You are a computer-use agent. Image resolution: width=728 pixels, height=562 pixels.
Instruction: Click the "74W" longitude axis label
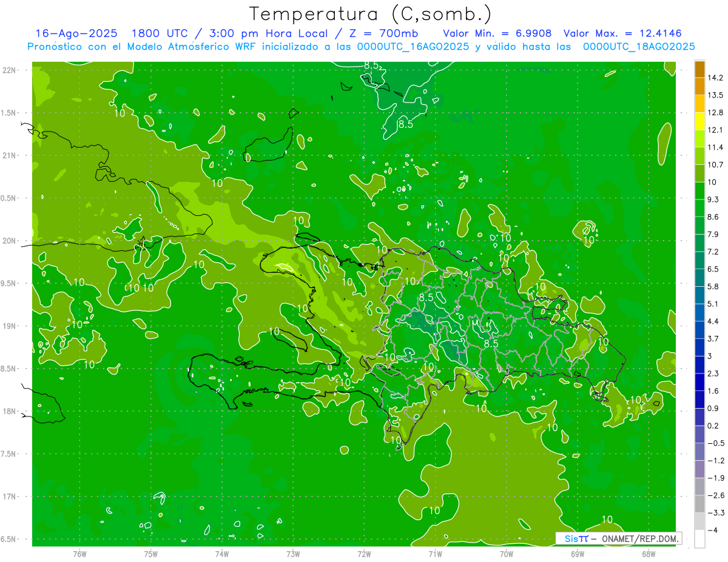[222, 554]
